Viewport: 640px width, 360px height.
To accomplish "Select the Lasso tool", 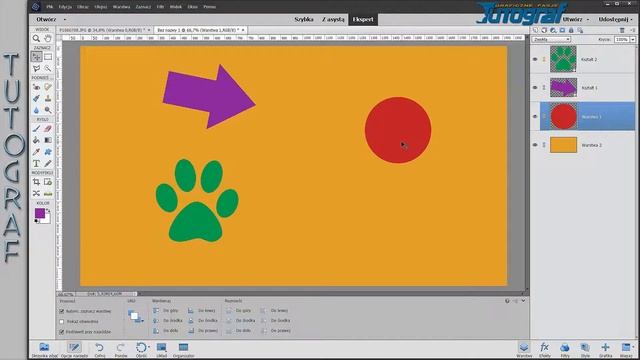I will 36,68.
